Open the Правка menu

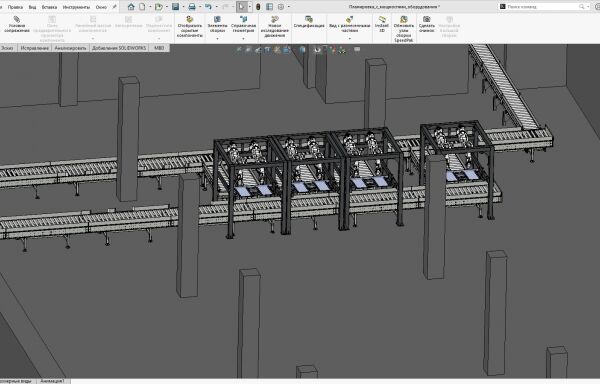pos(15,7)
